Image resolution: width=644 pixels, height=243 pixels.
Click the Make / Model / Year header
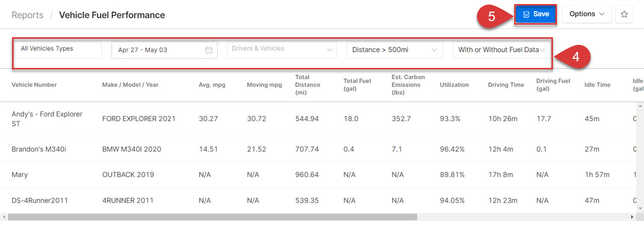click(130, 85)
